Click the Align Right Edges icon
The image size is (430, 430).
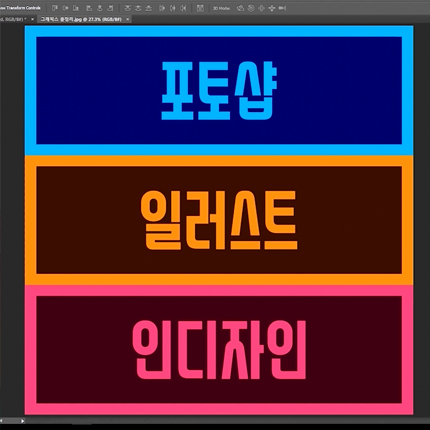(x=110, y=8)
